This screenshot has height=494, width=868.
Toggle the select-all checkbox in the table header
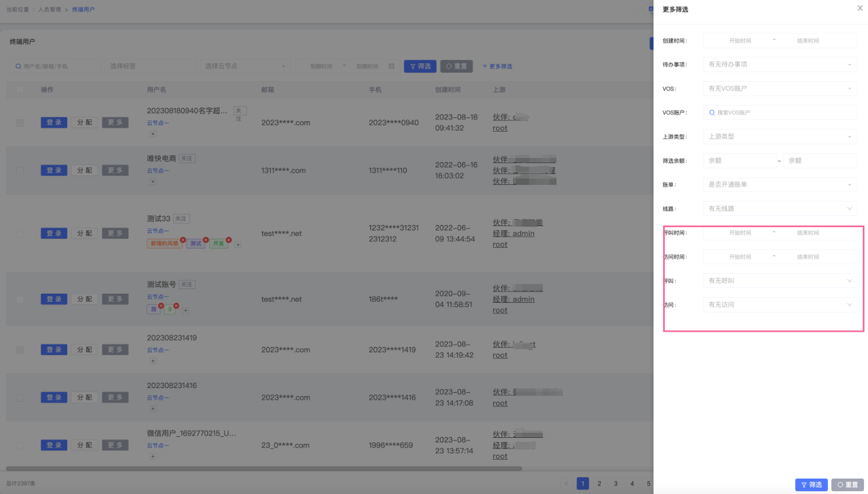(x=20, y=90)
